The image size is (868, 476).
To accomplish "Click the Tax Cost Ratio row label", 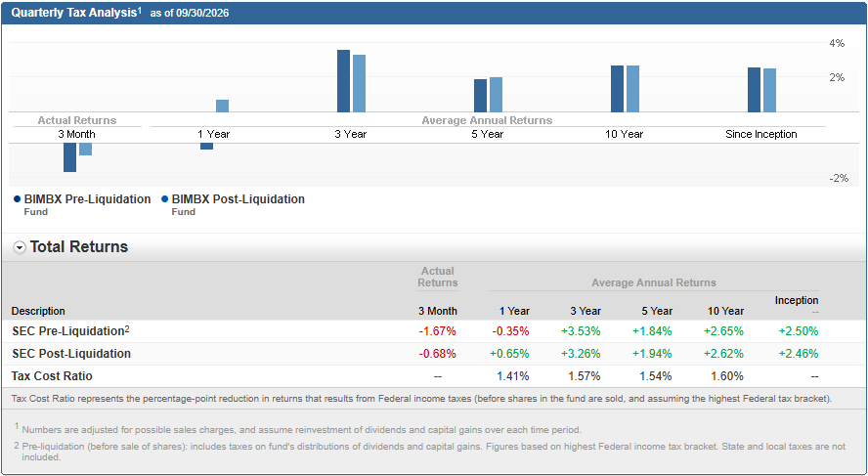I will (52, 376).
